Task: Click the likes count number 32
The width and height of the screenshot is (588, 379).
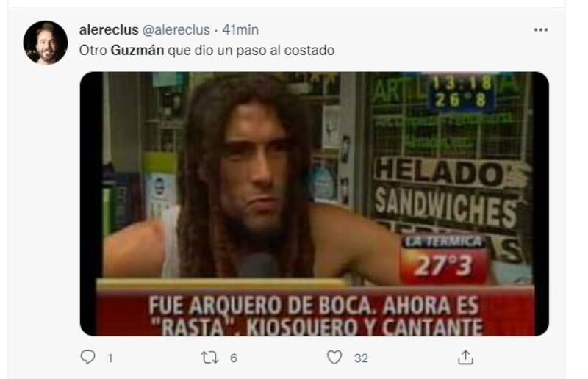Action: coord(361,358)
